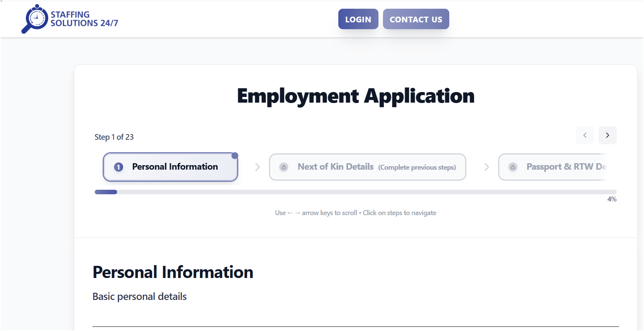This screenshot has height=331, width=644.
Task: Click the STAFFING SOLUTIONS 24/7 logo text
Action: click(84, 19)
